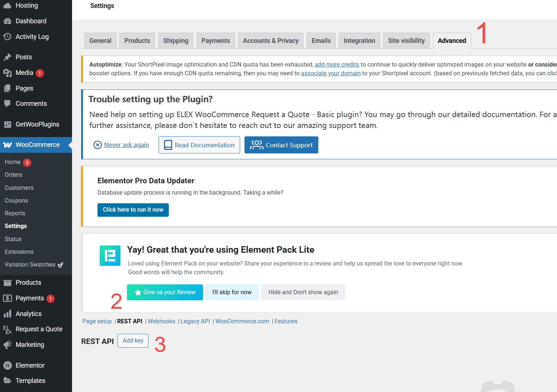Open the Webhooks sub-section
The width and height of the screenshot is (557, 392).
[x=162, y=321]
